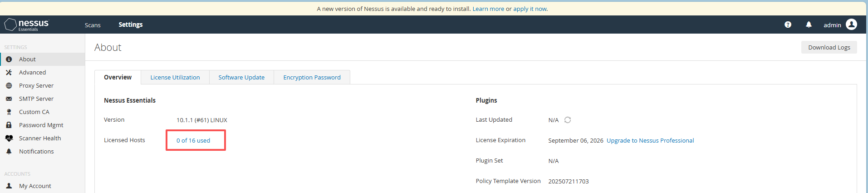Image resolution: width=868 pixels, height=193 pixels.
Task: Open the help question mark icon
Action: coord(788,25)
